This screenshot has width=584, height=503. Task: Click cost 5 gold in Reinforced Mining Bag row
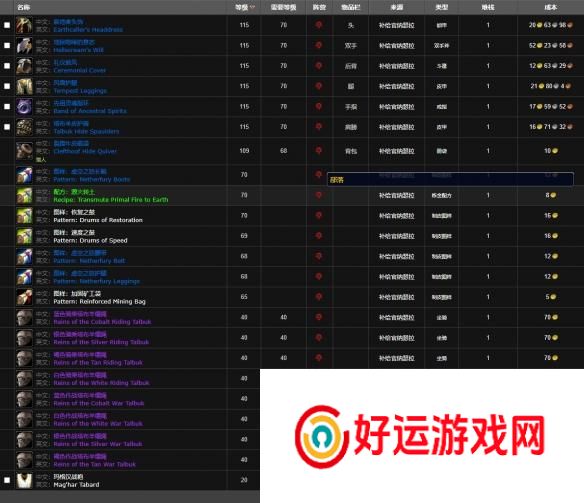[x=550, y=297]
